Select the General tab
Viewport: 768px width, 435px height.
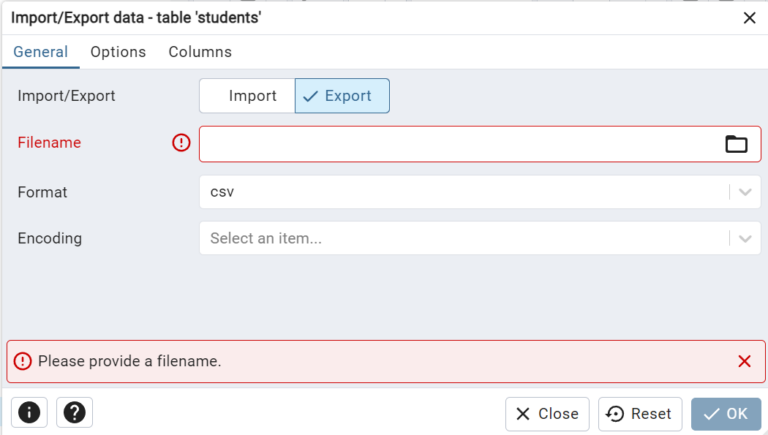point(40,52)
